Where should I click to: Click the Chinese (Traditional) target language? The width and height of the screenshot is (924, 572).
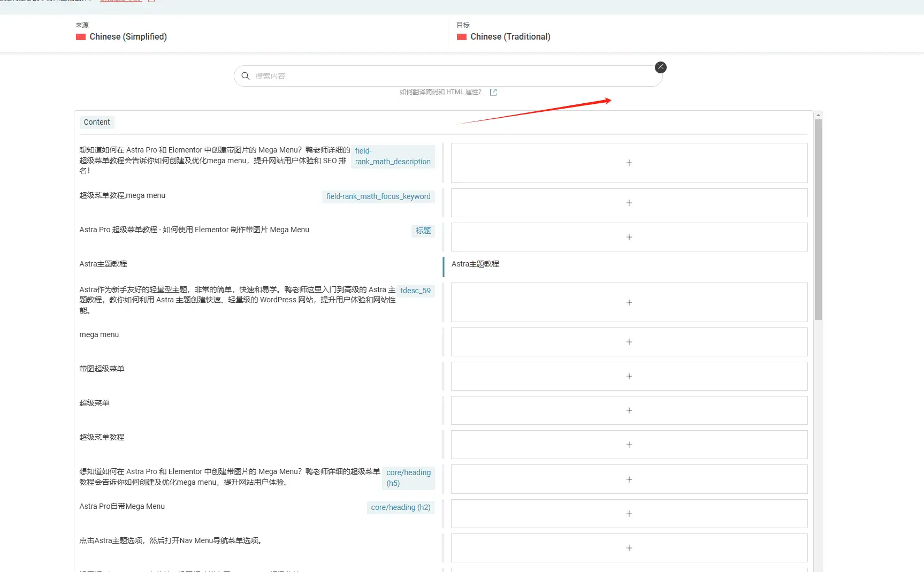click(510, 37)
